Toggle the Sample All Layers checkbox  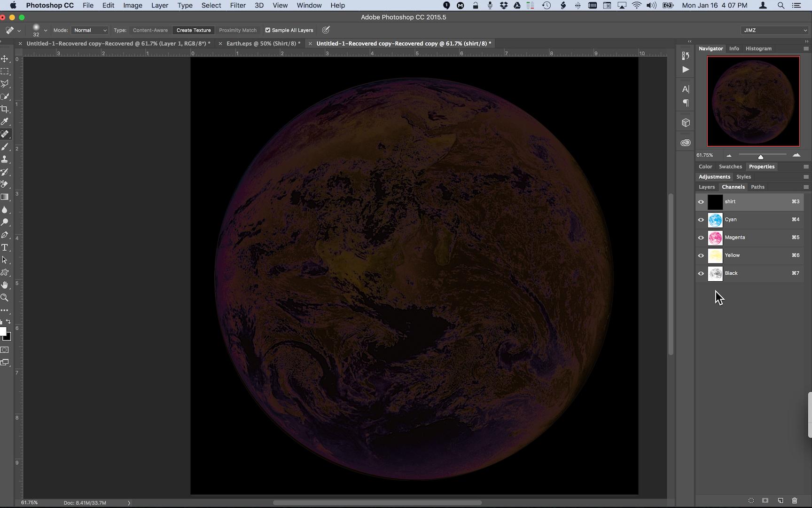coord(268,30)
